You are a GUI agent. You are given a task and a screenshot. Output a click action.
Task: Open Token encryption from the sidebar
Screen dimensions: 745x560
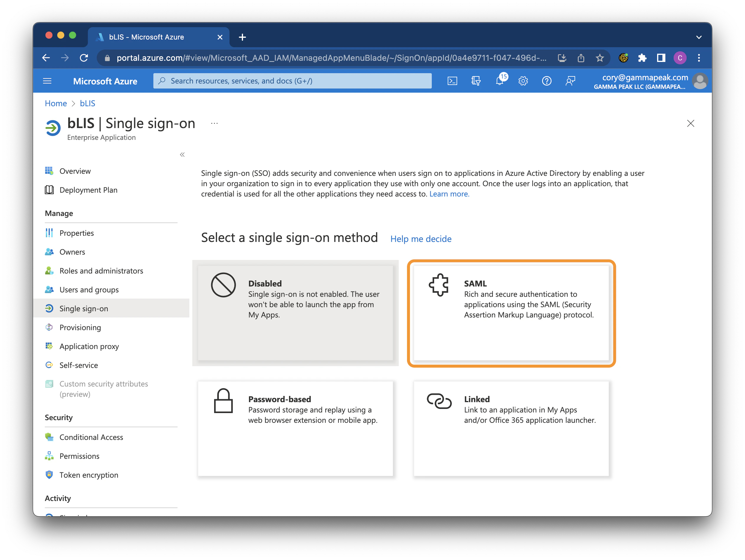coord(88,475)
